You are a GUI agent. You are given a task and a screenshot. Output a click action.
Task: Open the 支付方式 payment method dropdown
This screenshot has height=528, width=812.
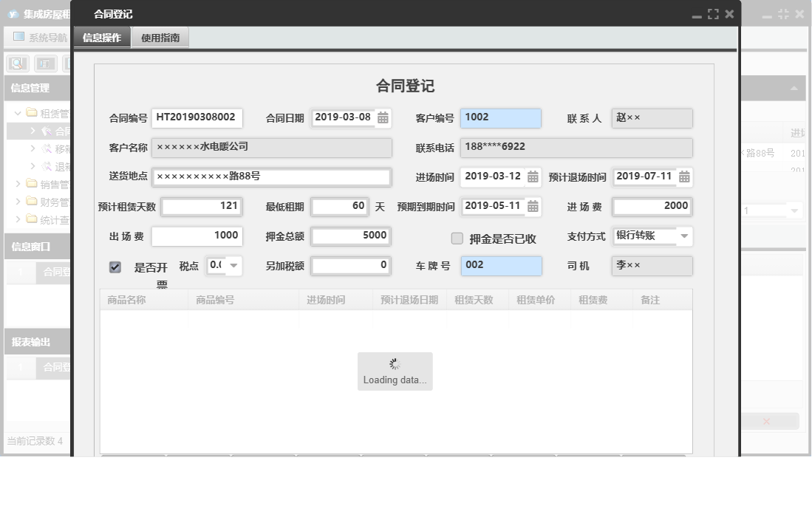coord(685,237)
